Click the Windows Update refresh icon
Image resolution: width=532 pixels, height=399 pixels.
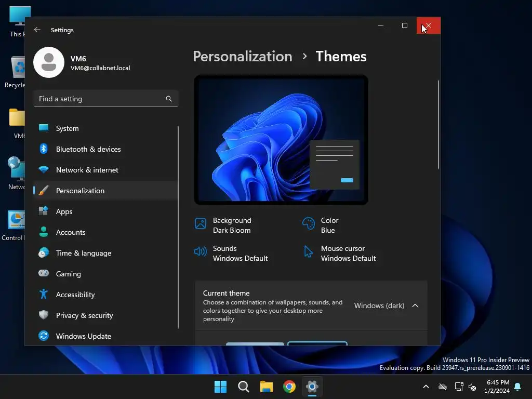point(44,336)
